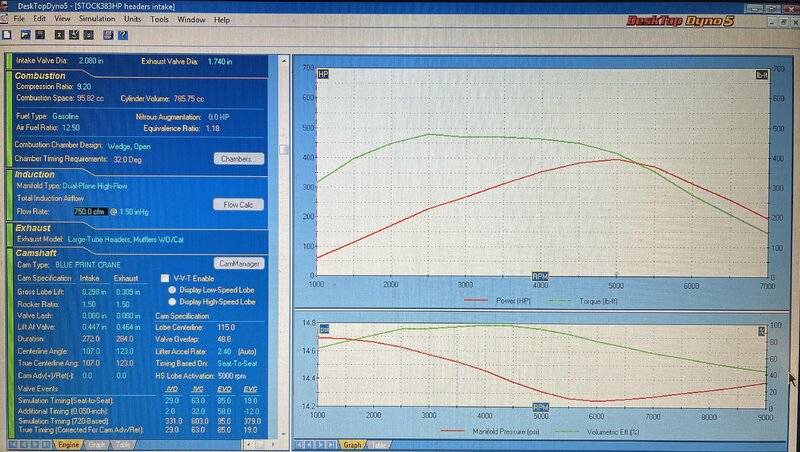This screenshot has width=800, height=452.
Task: Click next-tab arrow left of Graph tab
Action: click(x=320, y=445)
